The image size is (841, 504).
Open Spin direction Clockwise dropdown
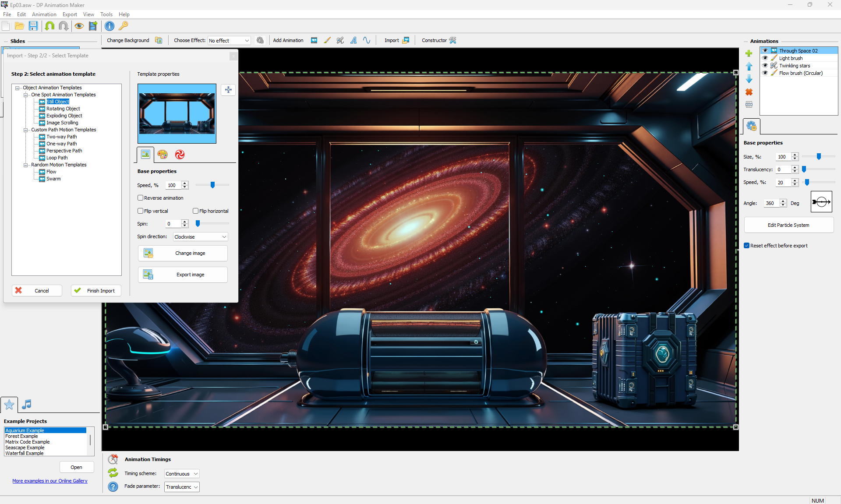(201, 237)
